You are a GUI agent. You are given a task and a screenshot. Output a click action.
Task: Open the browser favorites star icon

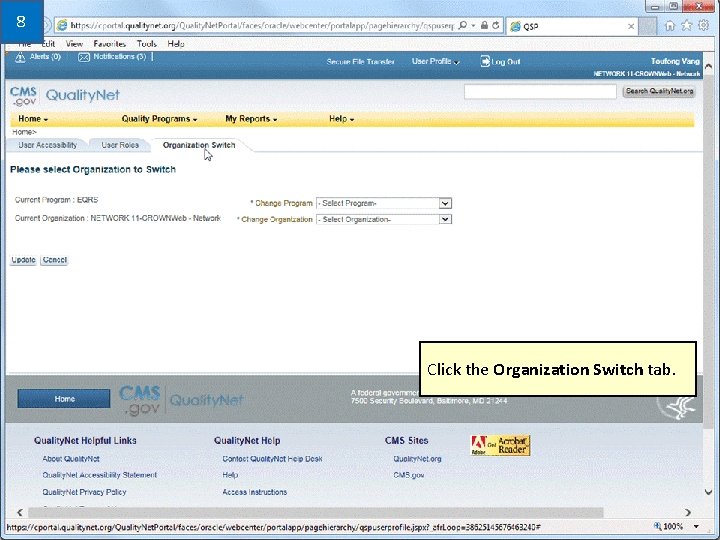(686, 26)
